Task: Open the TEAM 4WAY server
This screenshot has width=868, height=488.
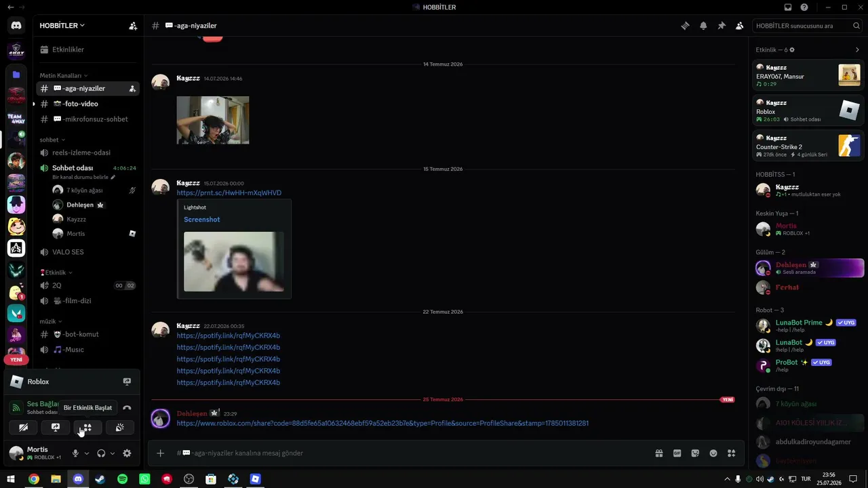Action: click(x=16, y=118)
